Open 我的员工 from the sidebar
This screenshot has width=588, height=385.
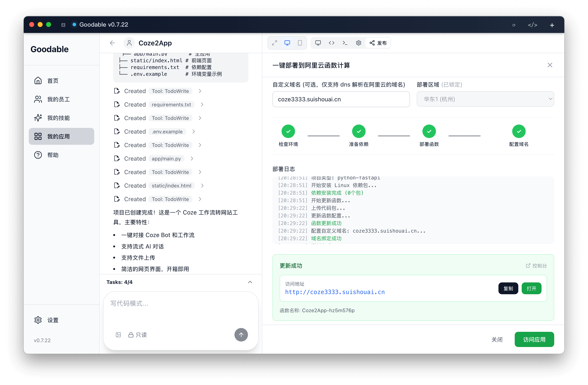pyautogui.click(x=59, y=99)
